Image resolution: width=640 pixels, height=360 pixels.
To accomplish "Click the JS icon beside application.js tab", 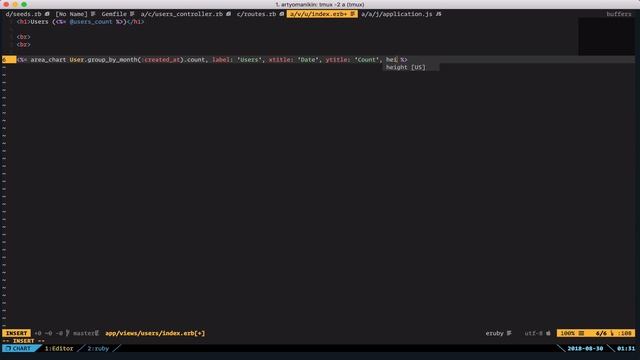I will point(438,14).
